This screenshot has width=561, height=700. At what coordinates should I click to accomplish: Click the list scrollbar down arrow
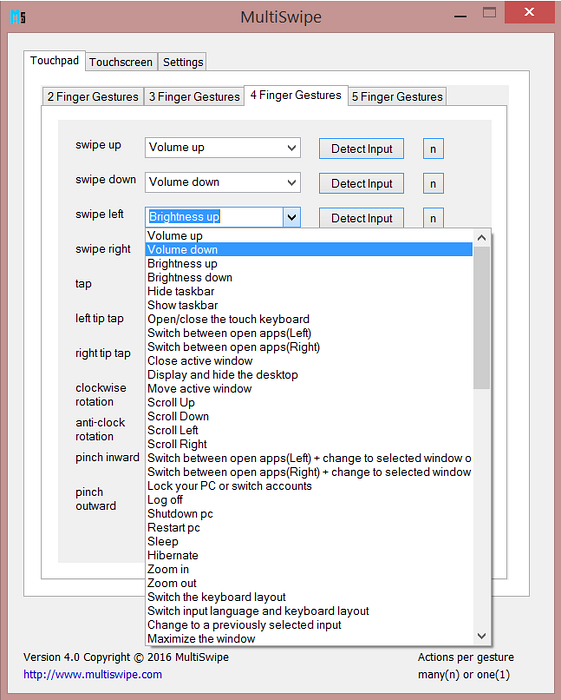click(x=482, y=636)
